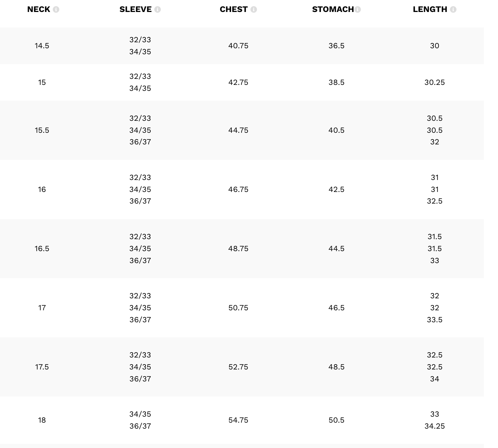Select the SLEEVE column header text
Image resolution: width=498 pixels, height=448 pixels.
[136, 10]
